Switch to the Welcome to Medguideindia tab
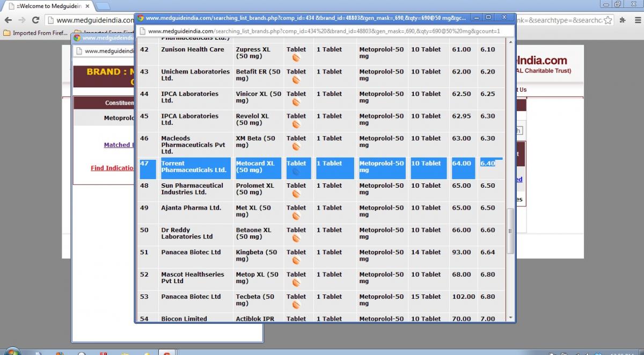 click(x=47, y=6)
